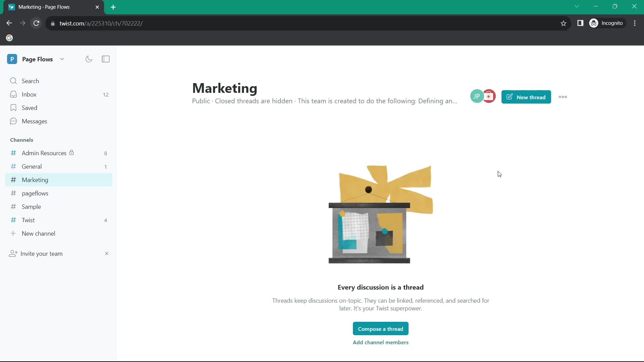This screenshot has height=362, width=644.
Task: Open the Admin Resources channel
Action: tap(44, 153)
